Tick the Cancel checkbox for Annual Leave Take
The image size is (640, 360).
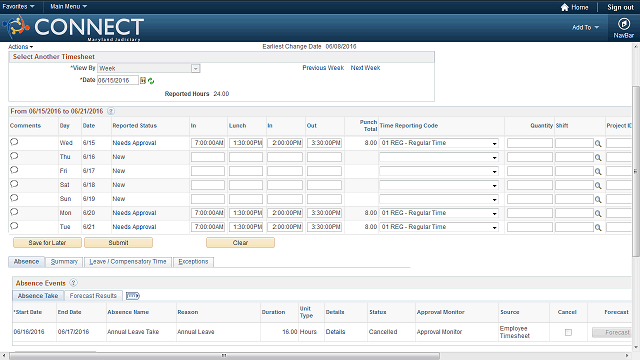click(x=568, y=333)
